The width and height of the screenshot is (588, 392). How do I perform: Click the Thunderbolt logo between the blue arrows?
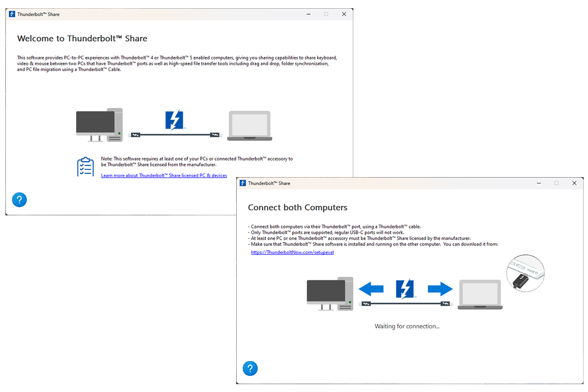[405, 289]
